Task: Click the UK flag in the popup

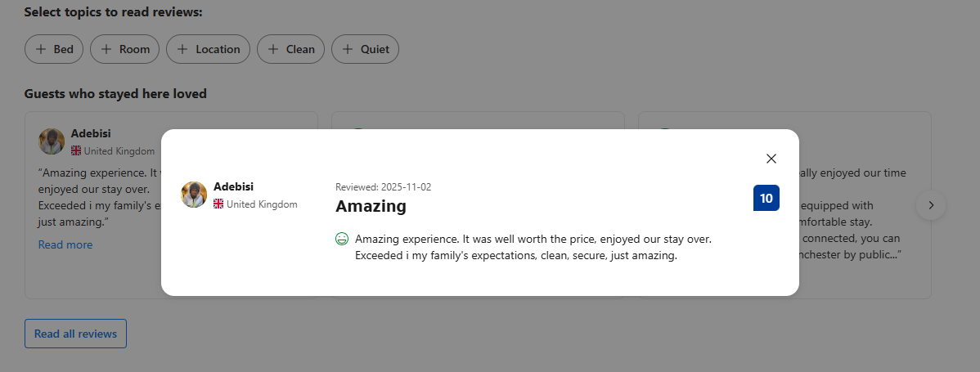Action: [218, 204]
